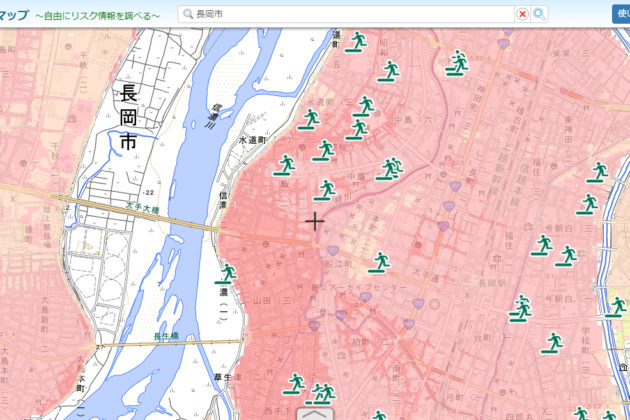Expand the bottom panel with the up chevron
Viewport: 630px width, 420px height.
pyautogui.click(x=315, y=411)
